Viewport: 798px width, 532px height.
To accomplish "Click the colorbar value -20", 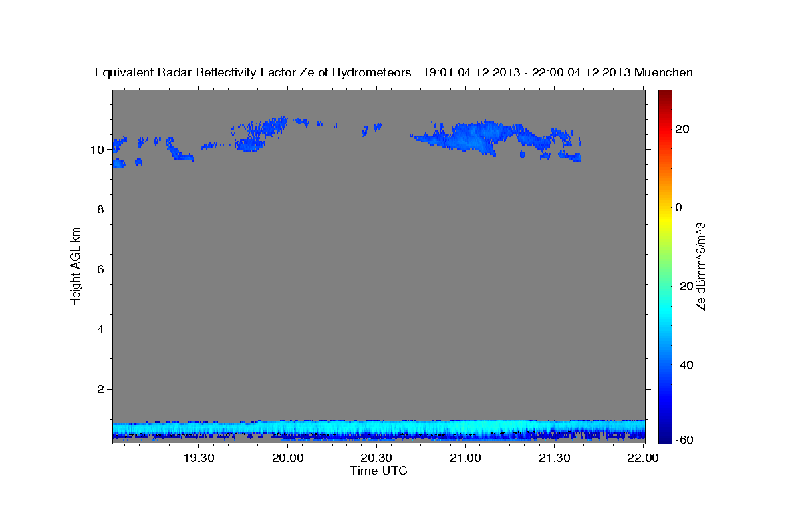I will pyautogui.click(x=684, y=286).
